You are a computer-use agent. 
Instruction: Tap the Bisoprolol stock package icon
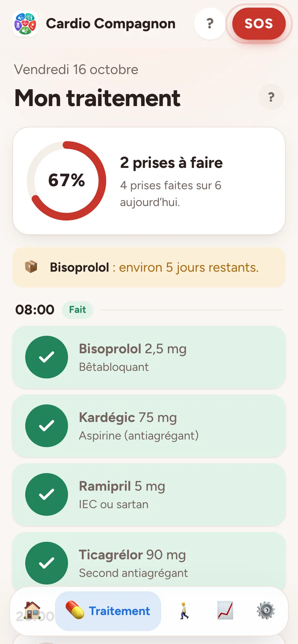click(x=31, y=267)
